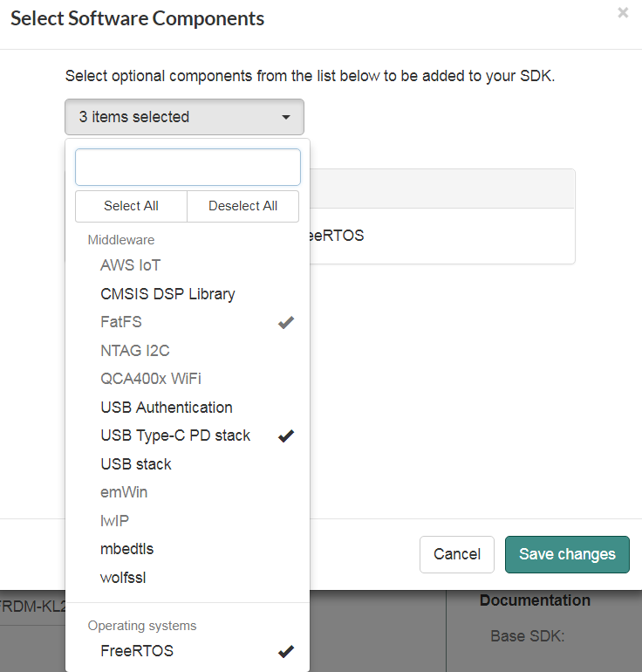
Task: Enable the mbedtls component
Action: 127,549
